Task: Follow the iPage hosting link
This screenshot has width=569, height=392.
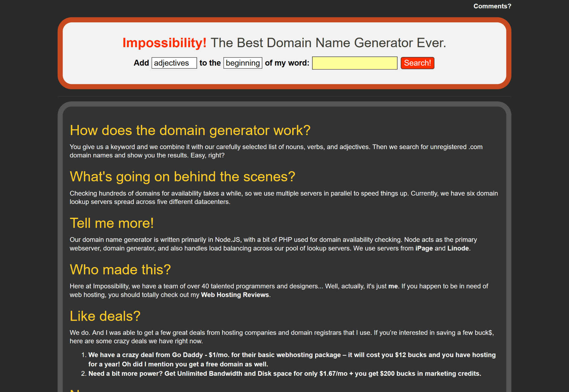Action: [424, 248]
